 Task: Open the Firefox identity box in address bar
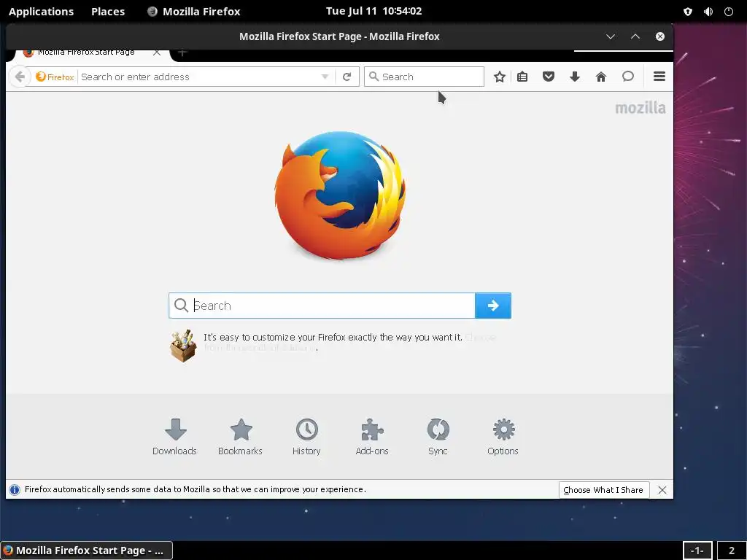pos(55,77)
